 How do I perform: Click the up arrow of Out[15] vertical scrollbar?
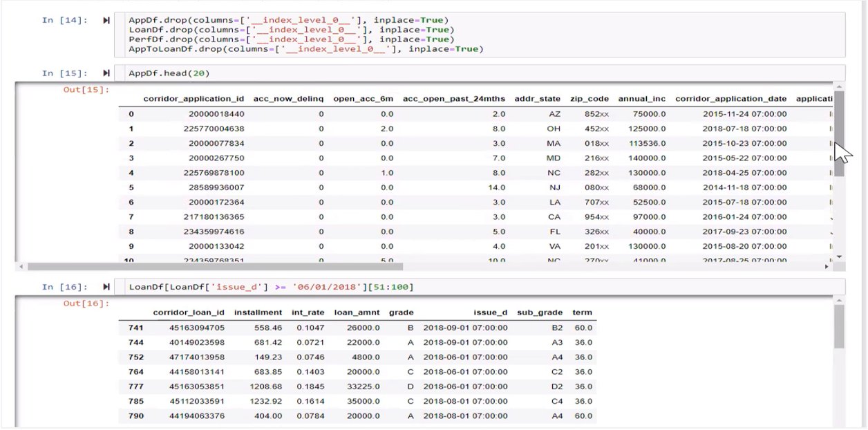839,88
